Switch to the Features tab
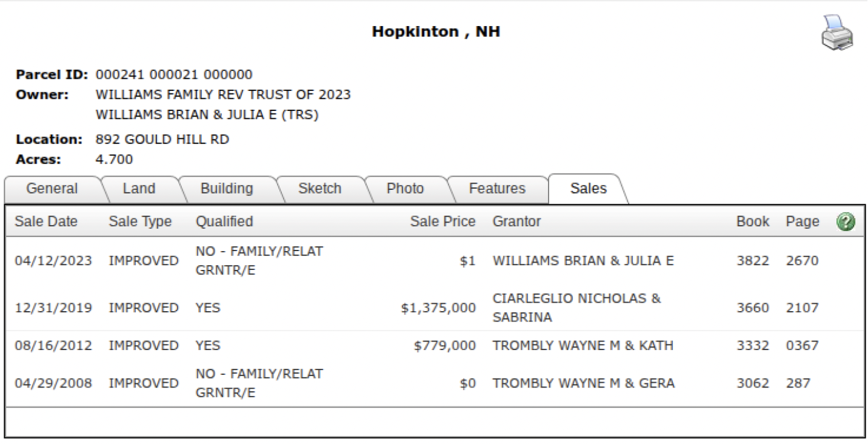868x444 pixels. click(497, 189)
